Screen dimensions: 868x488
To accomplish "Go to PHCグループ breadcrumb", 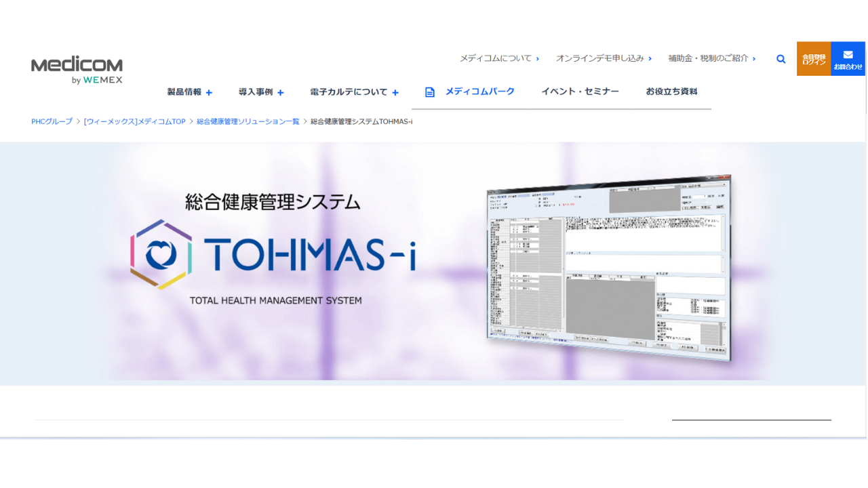I will (52, 121).
